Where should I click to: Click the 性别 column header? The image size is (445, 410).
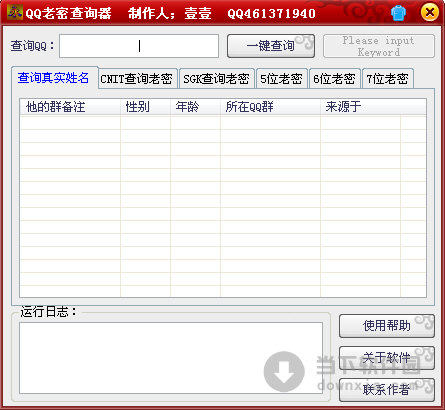(145, 107)
